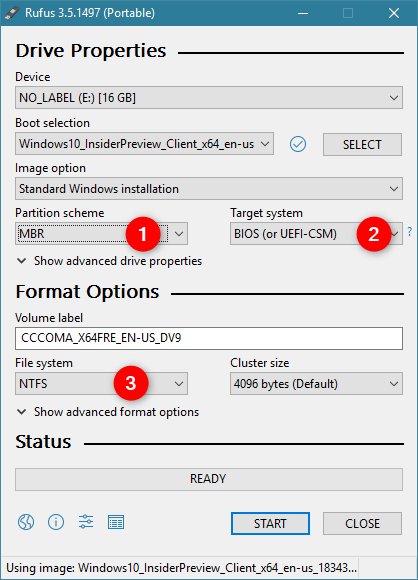Click the checksum checkmark icon
Screen dimensions: 418x580
pyautogui.click(x=298, y=144)
